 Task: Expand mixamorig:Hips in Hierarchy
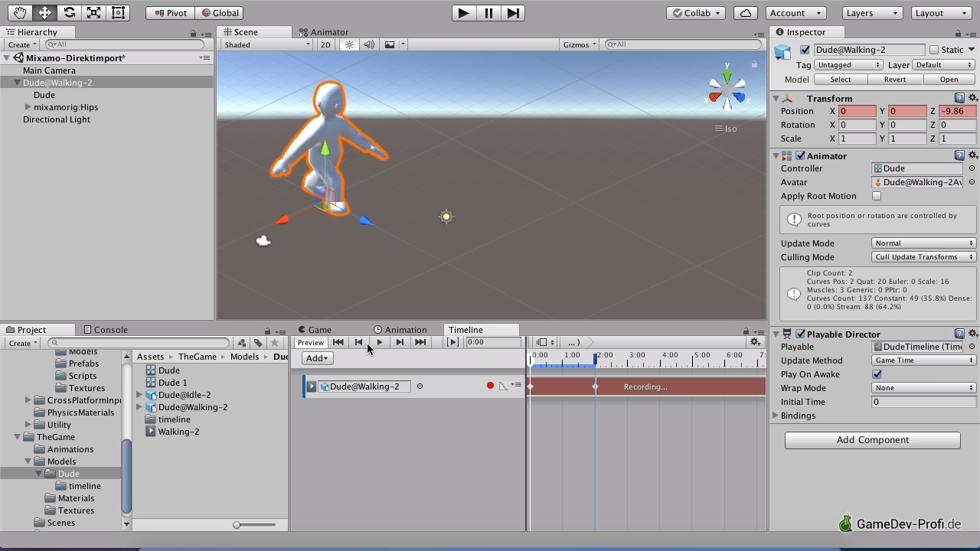click(28, 107)
